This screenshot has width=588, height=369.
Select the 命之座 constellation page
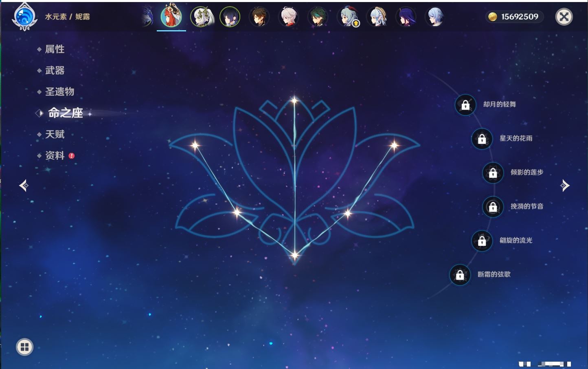click(65, 113)
